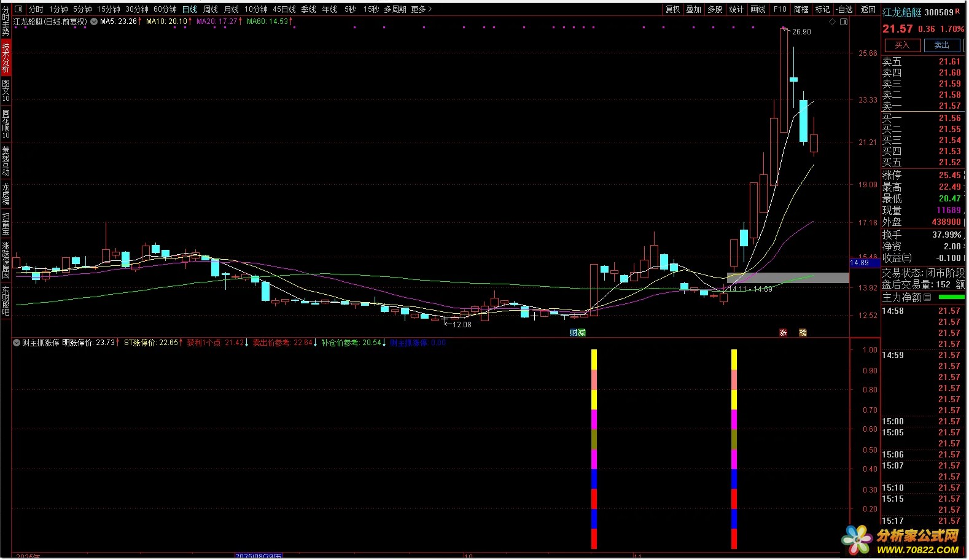Viewport: 969px width, 560px height.
Task: Expand the 更多 periods menu
Action: (x=421, y=9)
